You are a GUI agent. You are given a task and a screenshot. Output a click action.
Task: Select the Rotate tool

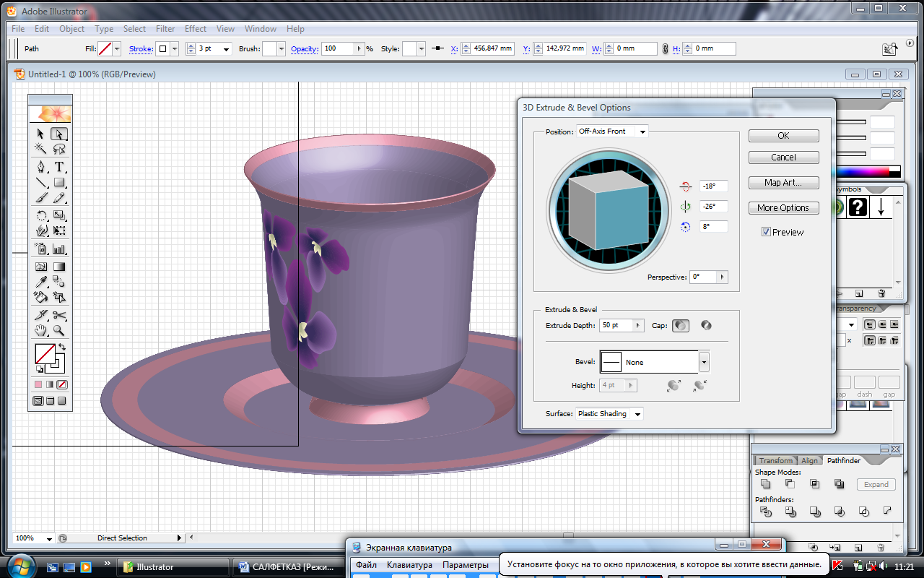coord(41,215)
